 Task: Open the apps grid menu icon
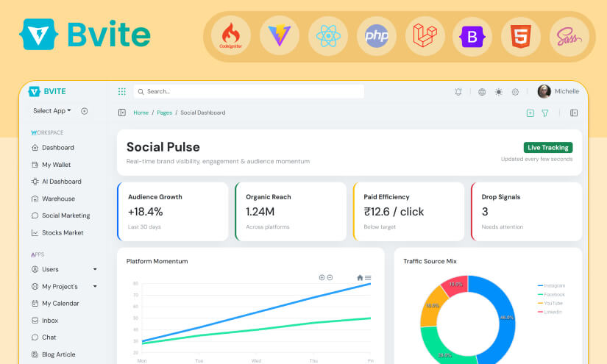122,91
